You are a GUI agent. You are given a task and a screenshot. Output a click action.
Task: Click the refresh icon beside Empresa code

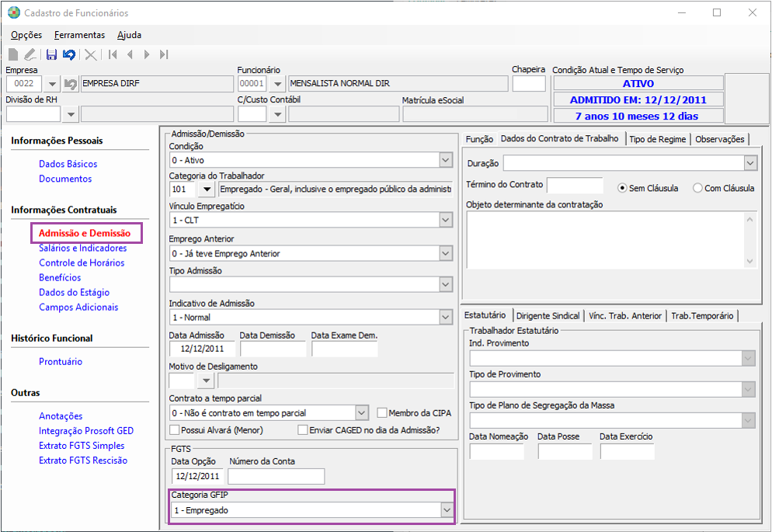tap(71, 84)
